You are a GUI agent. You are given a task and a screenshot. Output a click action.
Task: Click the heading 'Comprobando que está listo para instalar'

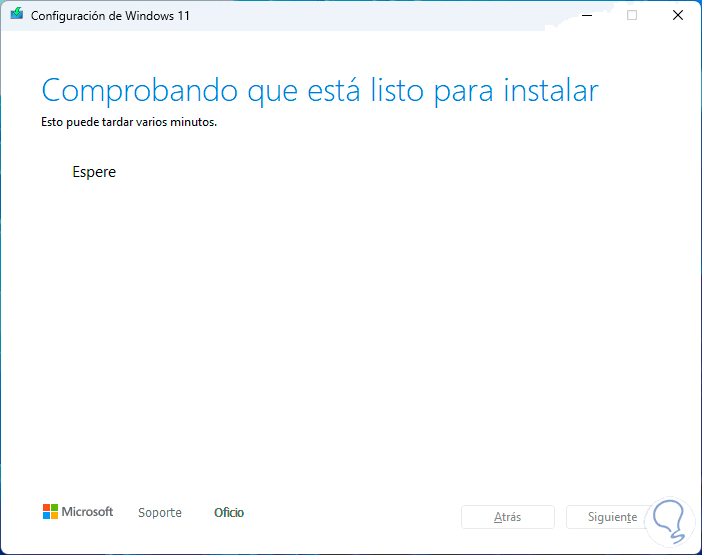320,91
